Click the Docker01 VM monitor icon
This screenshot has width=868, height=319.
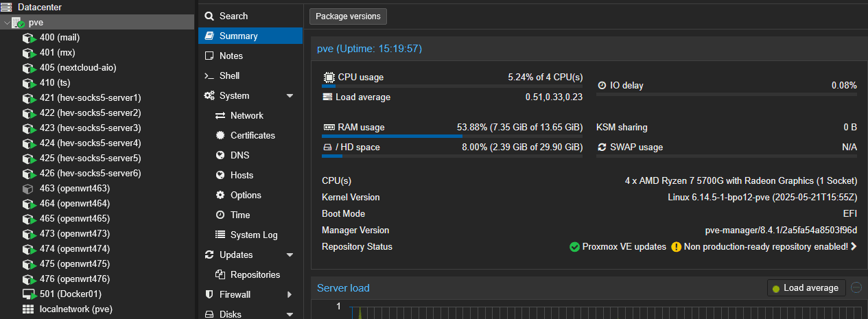(x=28, y=294)
